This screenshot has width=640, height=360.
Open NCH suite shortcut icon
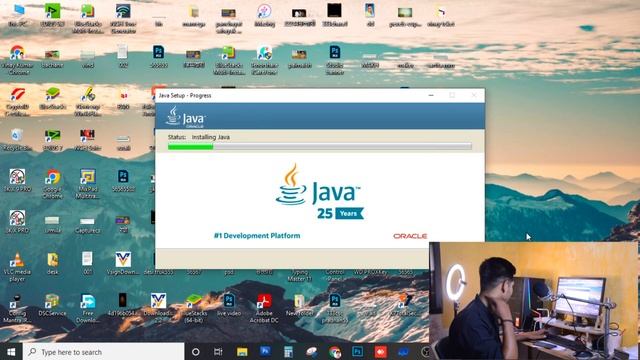88,140
